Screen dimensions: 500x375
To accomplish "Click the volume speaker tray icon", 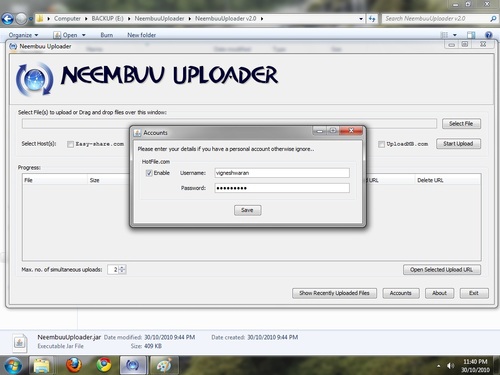I will [451, 366].
